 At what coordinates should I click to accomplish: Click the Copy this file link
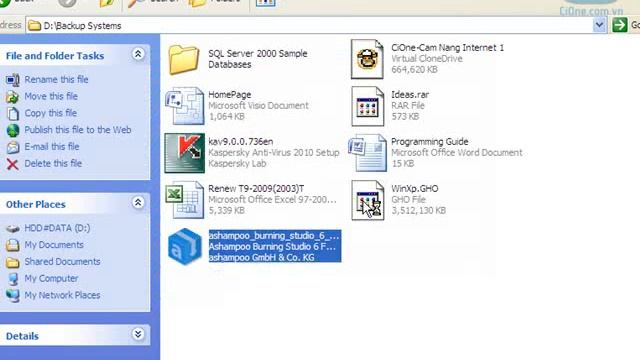51,113
